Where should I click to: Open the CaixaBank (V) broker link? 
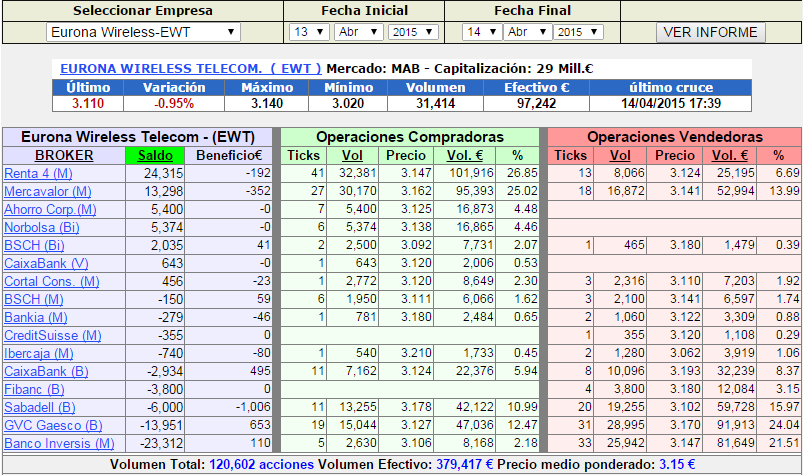(45, 263)
